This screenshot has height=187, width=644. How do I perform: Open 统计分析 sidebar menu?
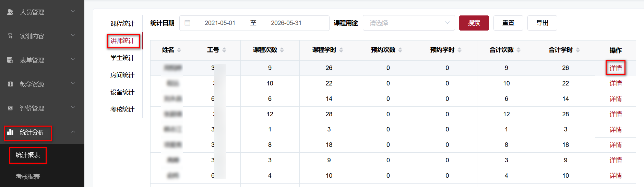tap(42, 132)
